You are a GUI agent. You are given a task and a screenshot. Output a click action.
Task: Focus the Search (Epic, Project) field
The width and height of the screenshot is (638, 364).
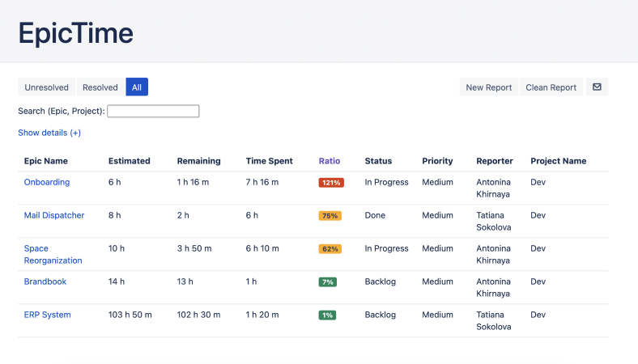(153, 111)
